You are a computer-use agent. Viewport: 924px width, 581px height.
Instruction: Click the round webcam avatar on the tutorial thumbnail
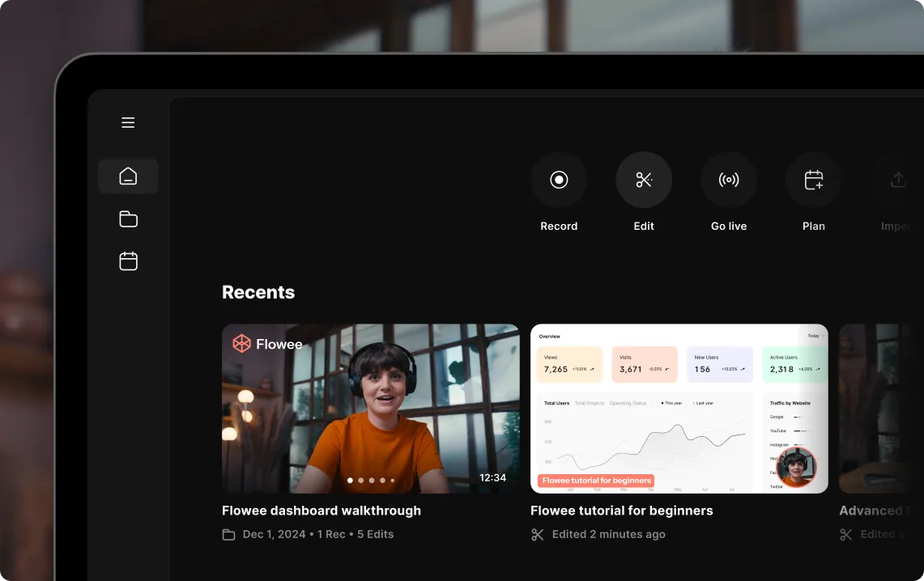click(x=796, y=467)
